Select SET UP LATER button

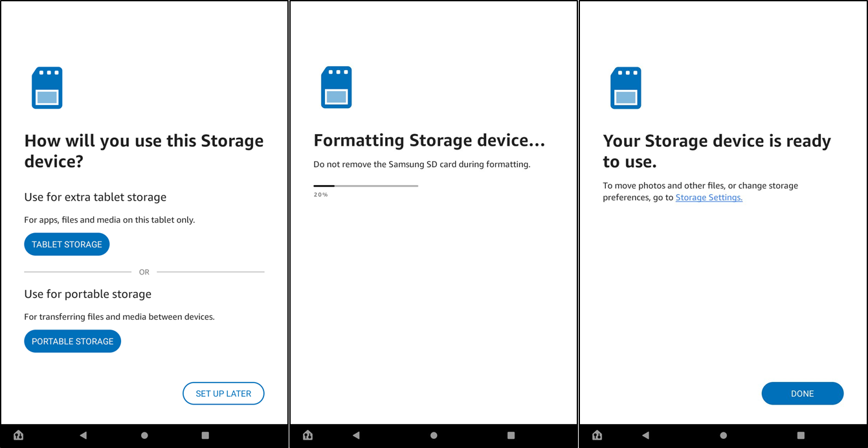pyautogui.click(x=223, y=394)
